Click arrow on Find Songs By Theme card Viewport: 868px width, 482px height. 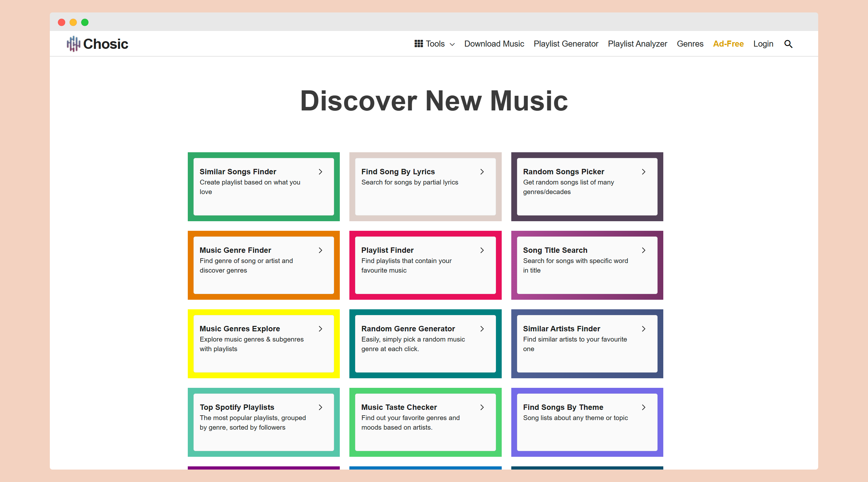pyautogui.click(x=643, y=407)
